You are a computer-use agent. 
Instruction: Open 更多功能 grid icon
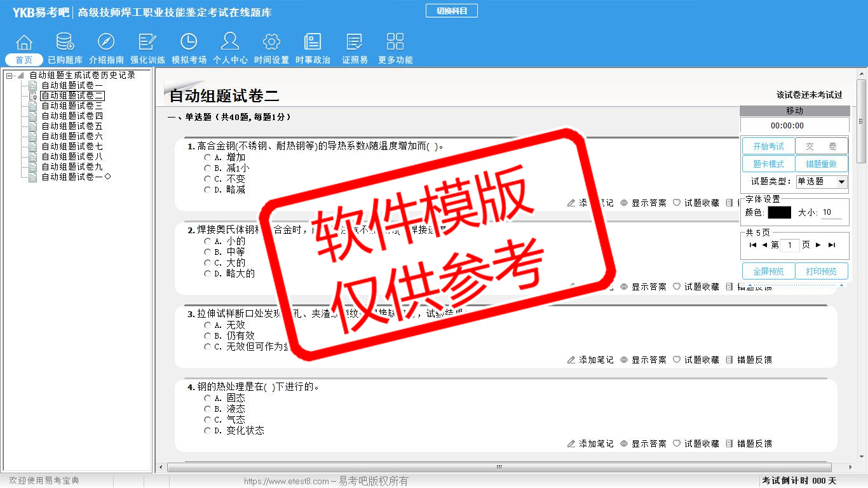(395, 42)
